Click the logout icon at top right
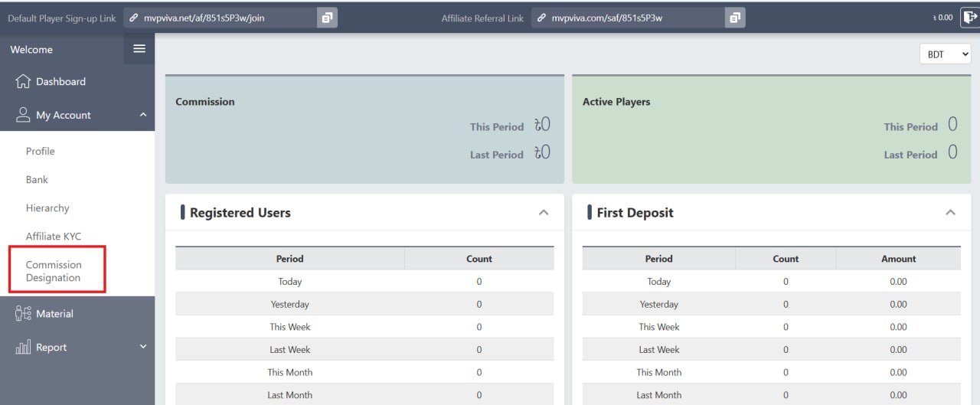The width and height of the screenshot is (980, 405). coord(969,18)
